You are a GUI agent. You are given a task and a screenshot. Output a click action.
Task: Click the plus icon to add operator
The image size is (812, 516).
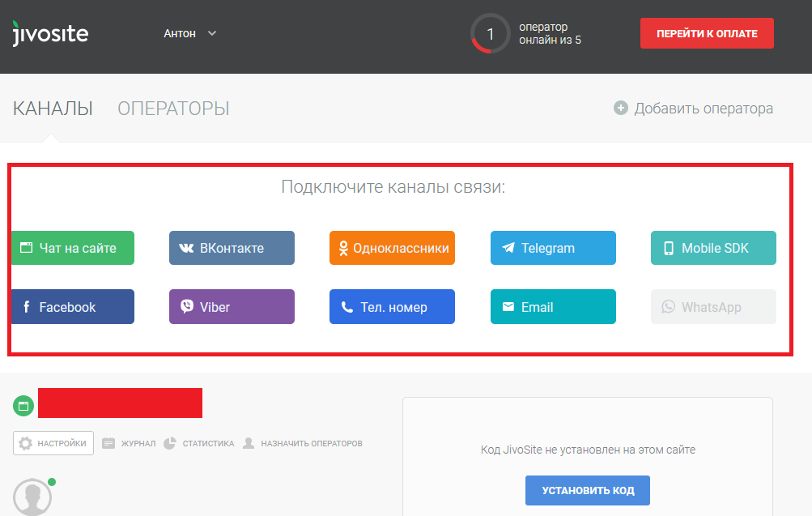620,108
